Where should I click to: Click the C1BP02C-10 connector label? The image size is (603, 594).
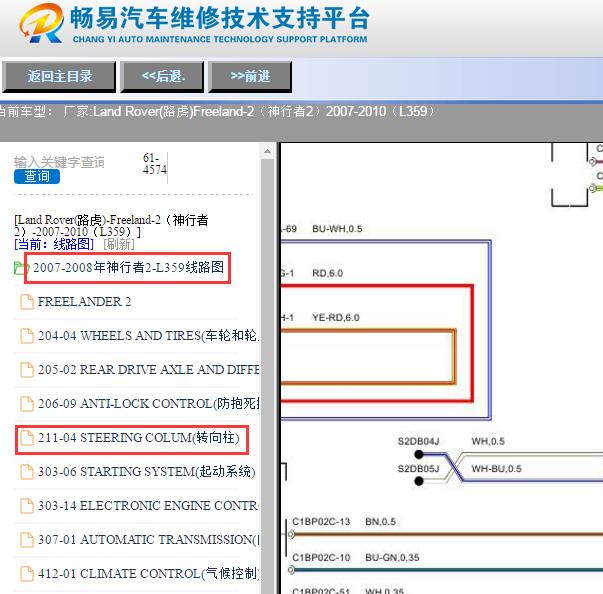coord(321,557)
